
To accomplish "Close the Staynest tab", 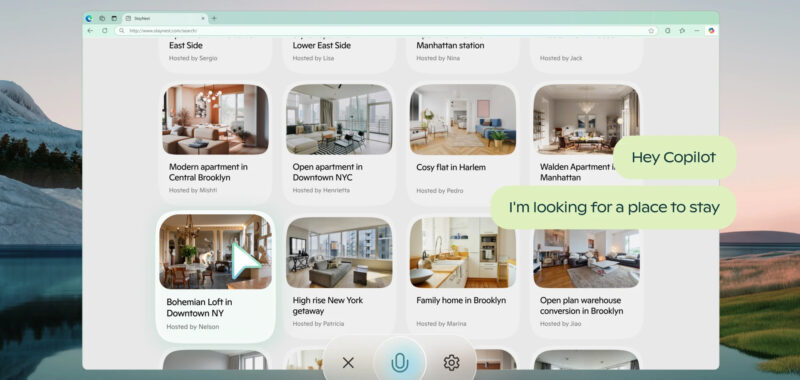I will point(203,18).
